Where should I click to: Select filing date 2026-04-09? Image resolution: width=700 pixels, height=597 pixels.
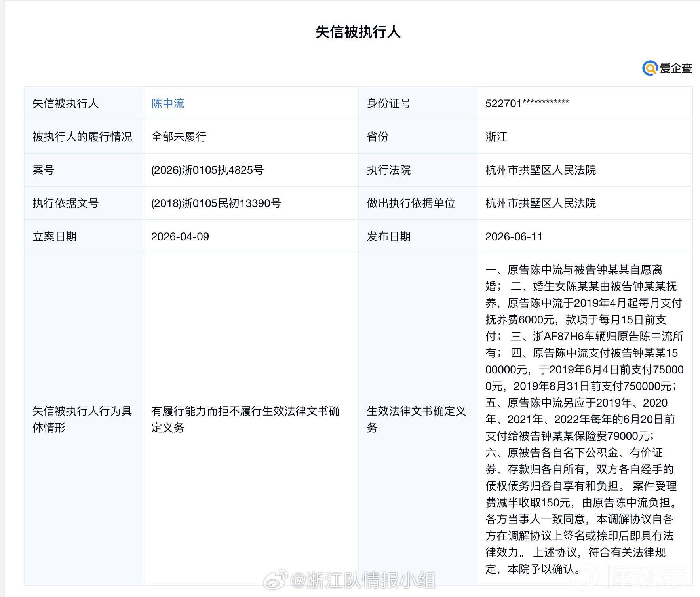pyautogui.click(x=180, y=237)
